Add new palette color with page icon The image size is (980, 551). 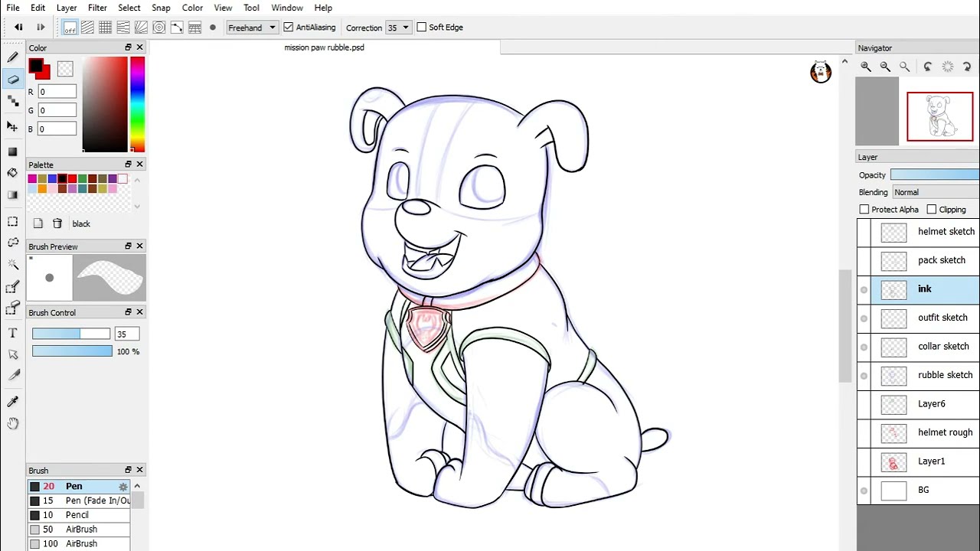point(38,223)
